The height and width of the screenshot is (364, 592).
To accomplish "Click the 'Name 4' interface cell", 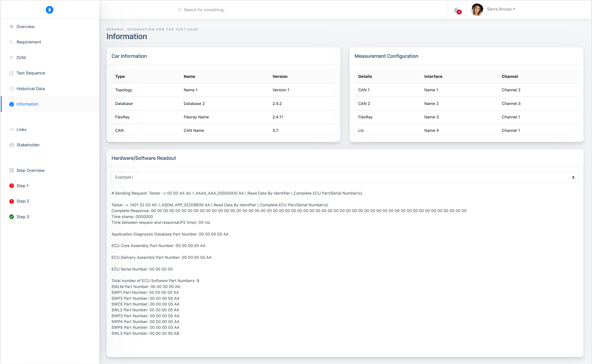I will point(431,131).
